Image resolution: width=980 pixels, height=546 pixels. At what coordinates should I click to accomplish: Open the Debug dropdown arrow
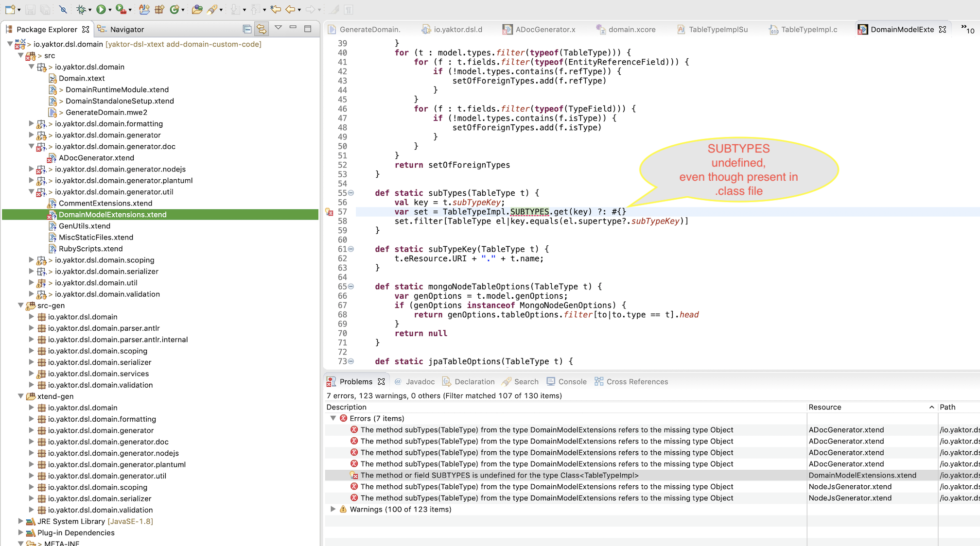90,10
